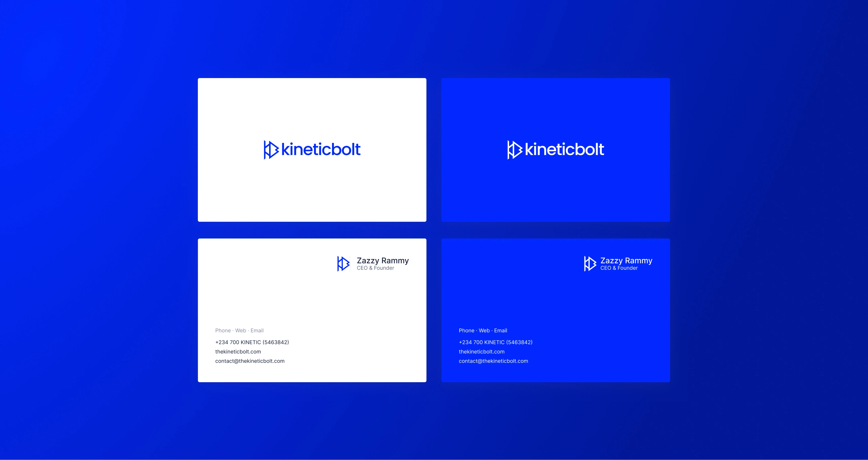The width and height of the screenshot is (868, 460).
Task: Click the logo icon beside Zazzy Rammy on blue card
Action: coord(590,264)
